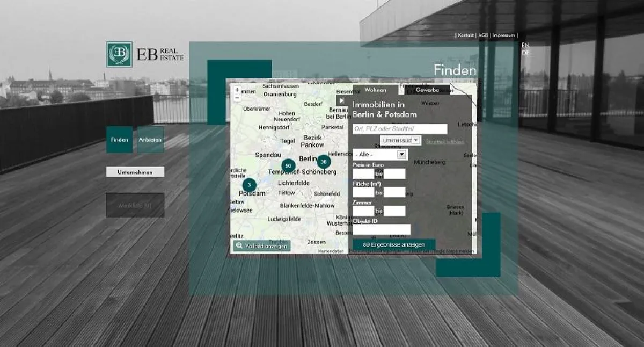Click the Objekt-ID input field

(381, 229)
